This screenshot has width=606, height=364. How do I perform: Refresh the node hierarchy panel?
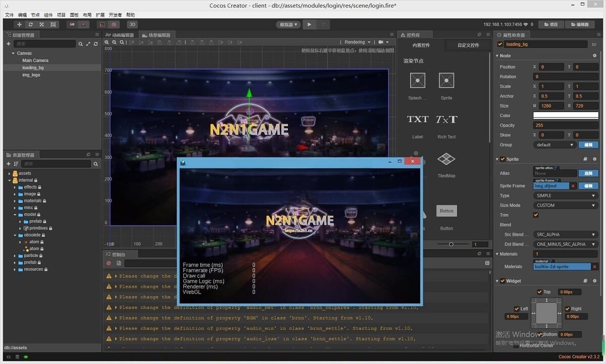(x=96, y=44)
